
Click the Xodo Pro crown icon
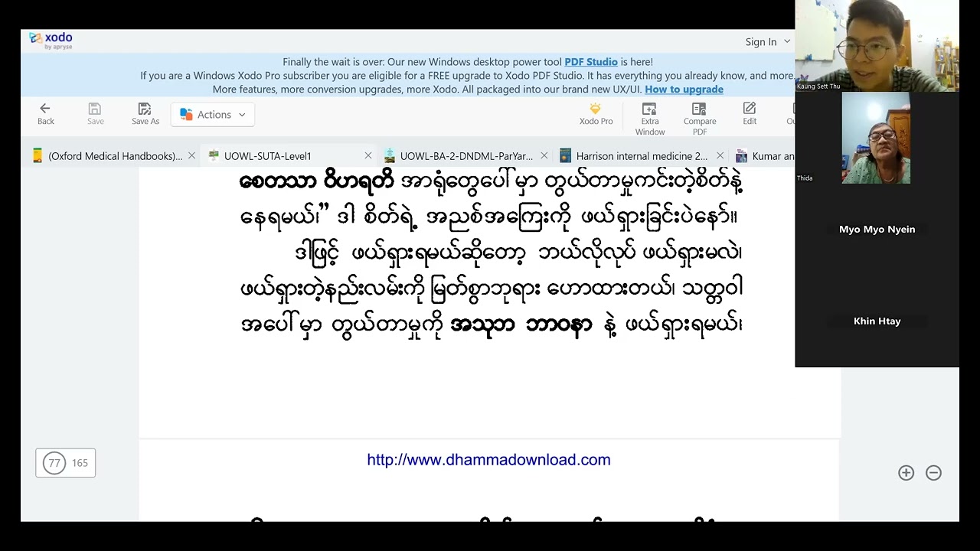pyautogui.click(x=595, y=109)
